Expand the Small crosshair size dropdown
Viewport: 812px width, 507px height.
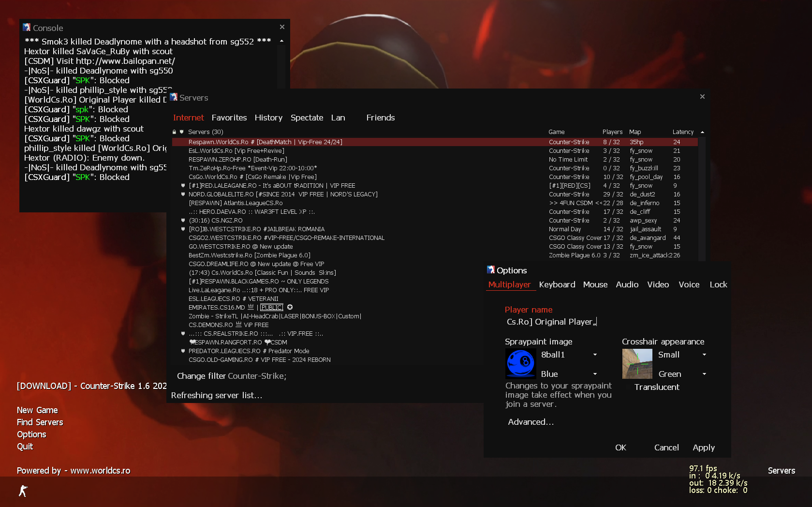pyautogui.click(x=704, y=355)
